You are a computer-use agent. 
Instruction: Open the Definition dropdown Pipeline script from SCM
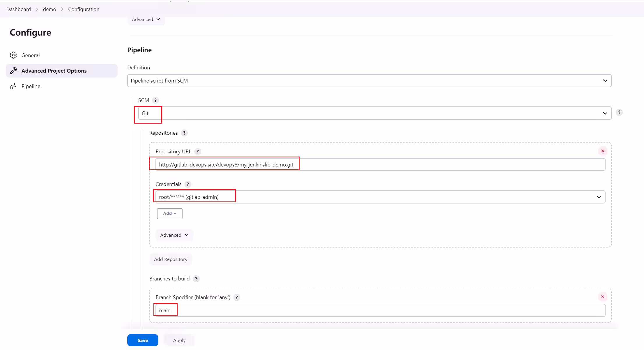369,80
